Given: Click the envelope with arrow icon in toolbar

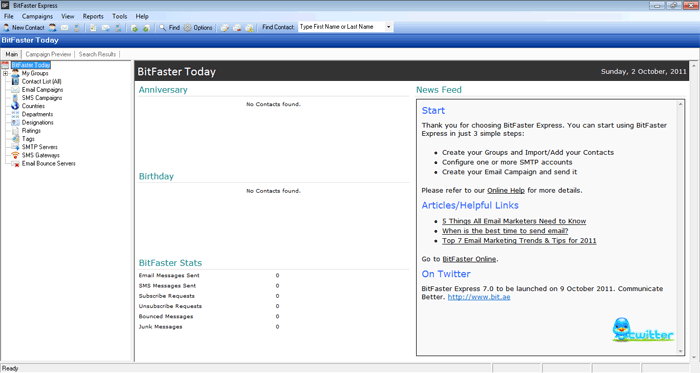Looking at the screenshot, I should [x=106, y=28].
